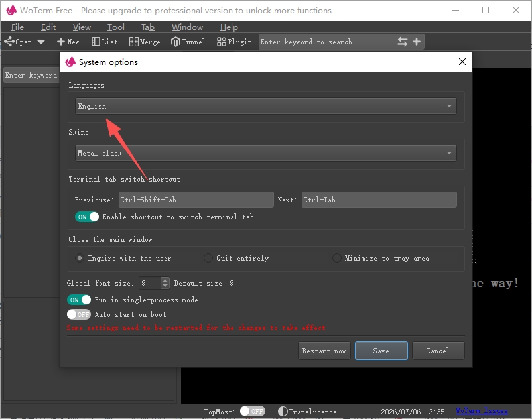Increase global font size with stepper

(x=165, y=280)
